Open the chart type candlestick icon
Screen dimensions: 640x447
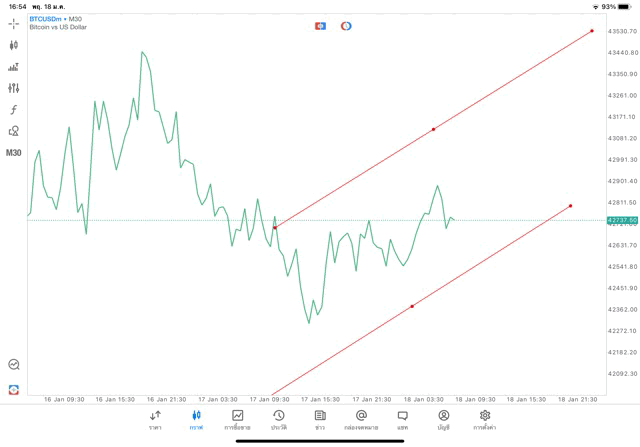tap(14, 45)
